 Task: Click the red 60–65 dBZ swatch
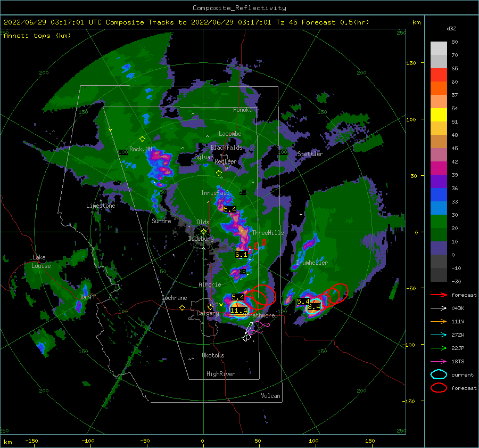point(439,75)
